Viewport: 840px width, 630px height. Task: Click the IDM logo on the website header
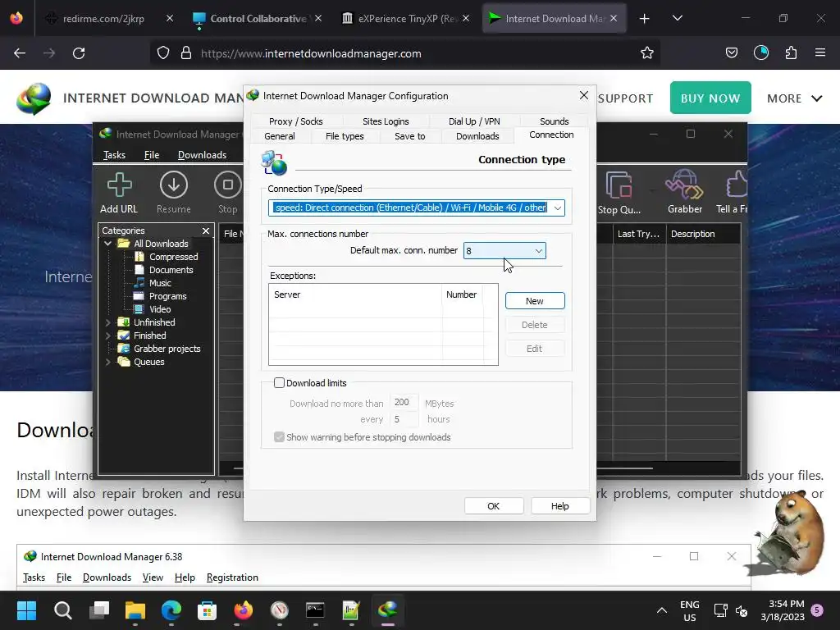tap(34, 98)
